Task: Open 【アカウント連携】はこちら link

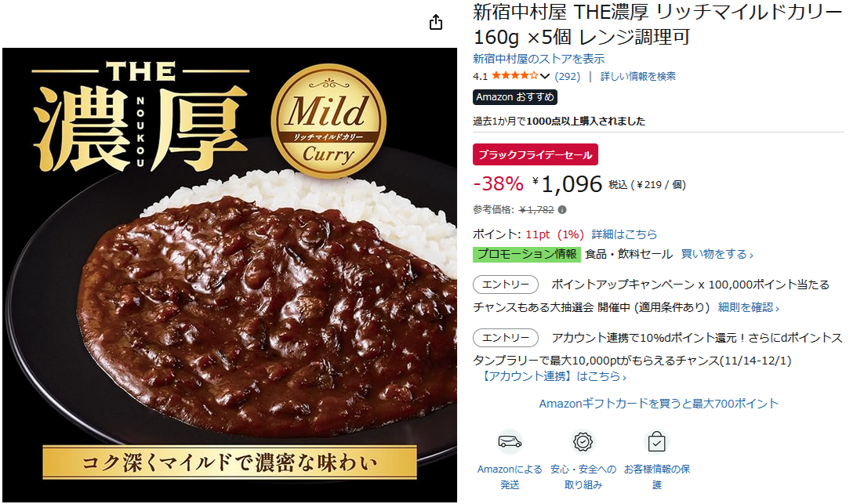Action: 553,376
